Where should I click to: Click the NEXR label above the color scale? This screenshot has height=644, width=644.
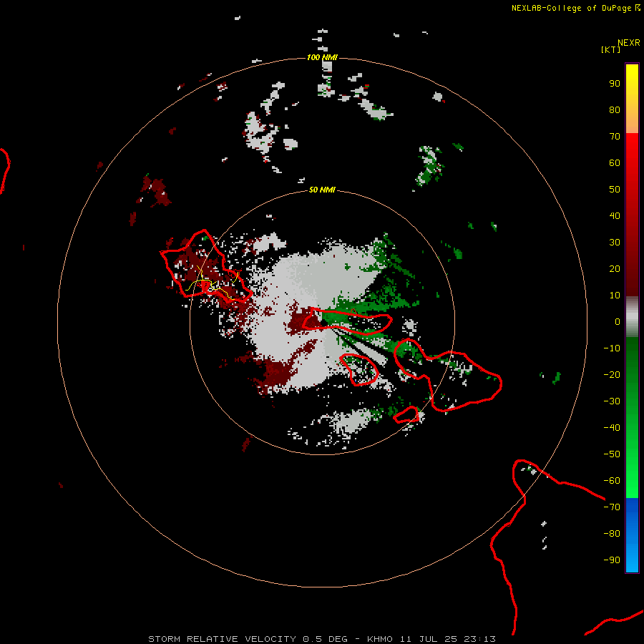click(629, 43)
